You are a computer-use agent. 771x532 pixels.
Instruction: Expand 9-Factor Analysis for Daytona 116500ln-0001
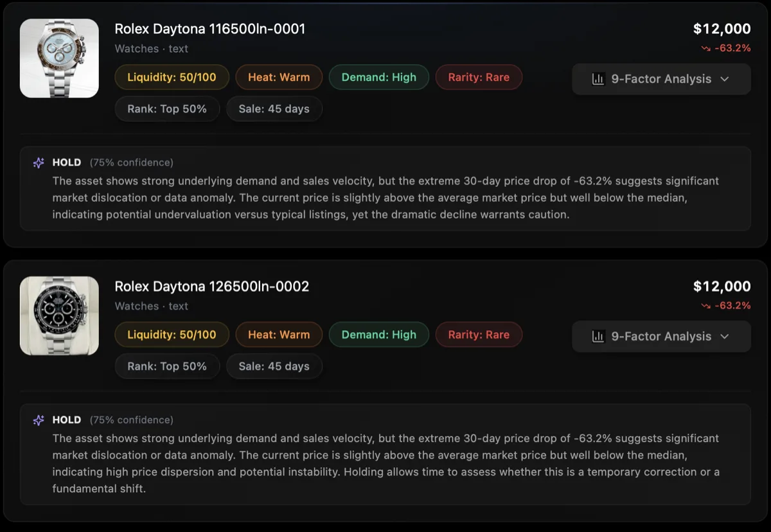coord(661,79)
